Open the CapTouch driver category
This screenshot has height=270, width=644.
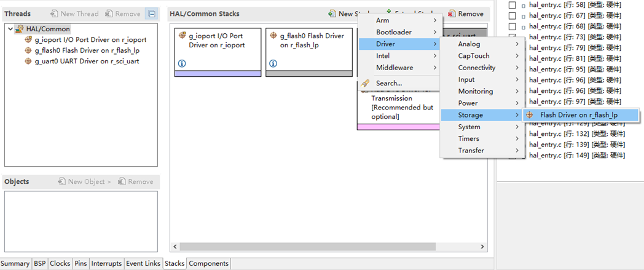pos(482,56)
